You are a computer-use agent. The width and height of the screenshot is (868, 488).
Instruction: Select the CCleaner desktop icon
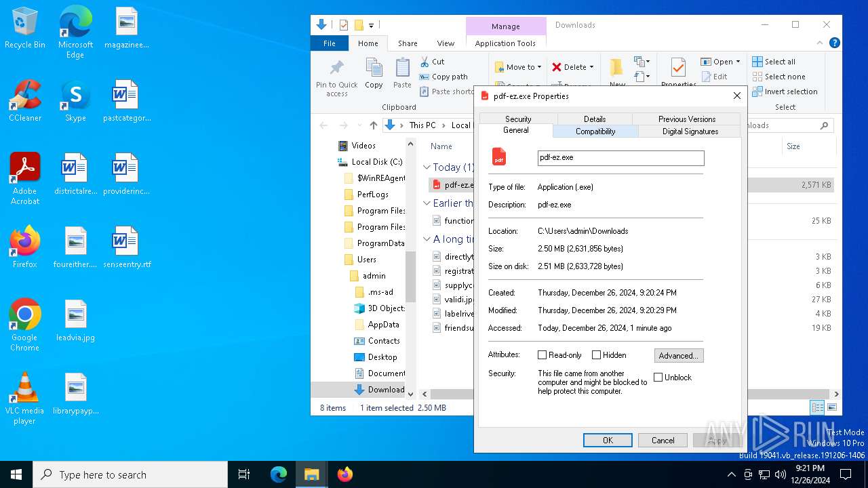pos(25,101)
